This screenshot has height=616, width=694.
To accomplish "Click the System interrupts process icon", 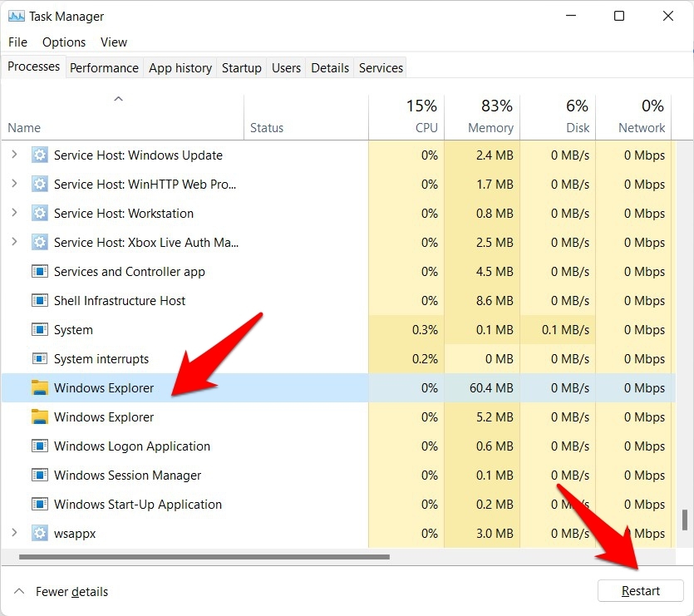I will tap(40, 359).
